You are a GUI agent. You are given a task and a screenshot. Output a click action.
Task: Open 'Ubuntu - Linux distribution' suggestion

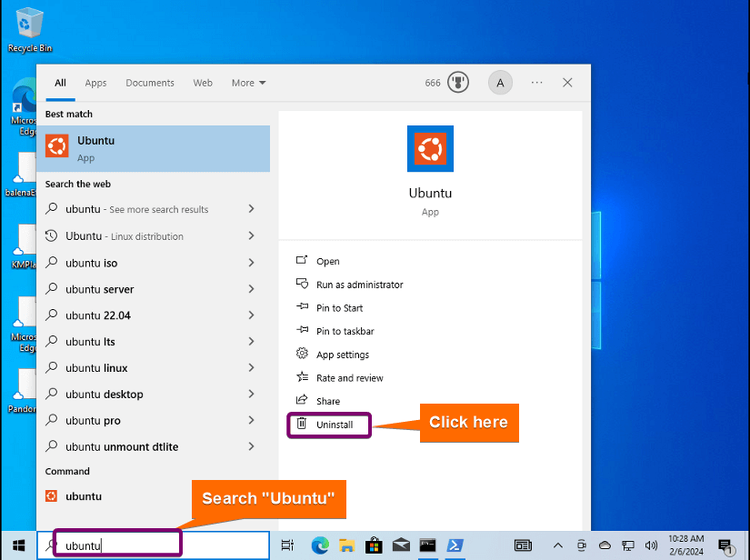coord(124,235)
